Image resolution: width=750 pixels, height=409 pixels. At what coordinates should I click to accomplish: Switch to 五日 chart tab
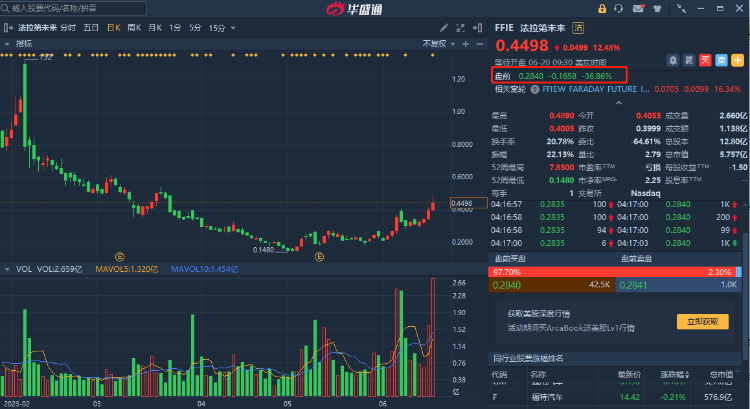coord(91,28)
